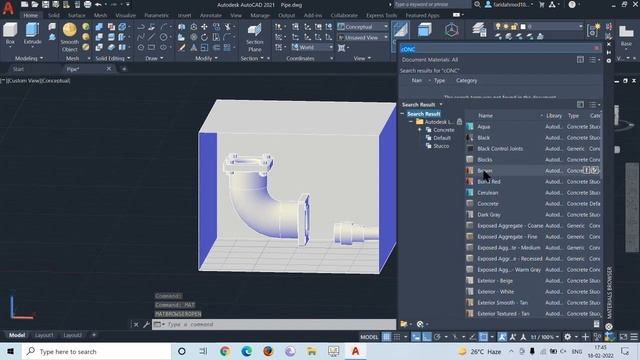Sort by the Name column header in search results
This screenshot has height=360, width=640.
(485, 116)
